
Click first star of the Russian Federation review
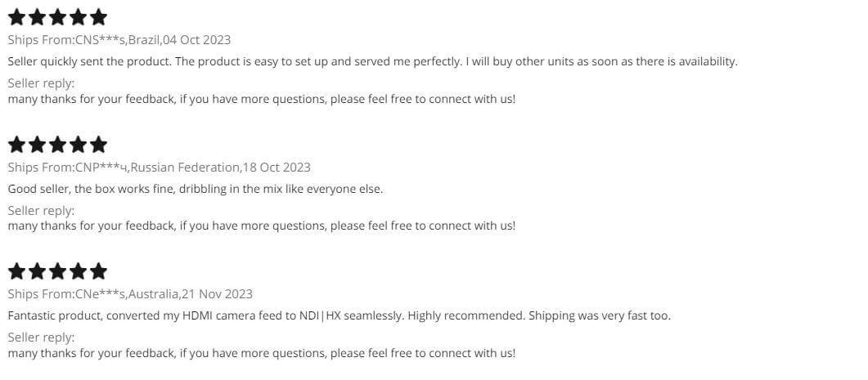coord(16,145)
